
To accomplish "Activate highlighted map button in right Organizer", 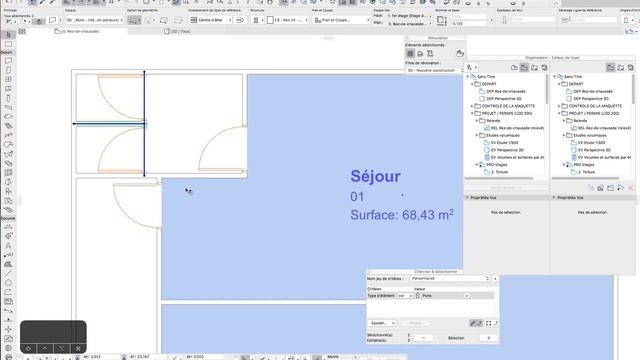I will [x=611, y=68].
